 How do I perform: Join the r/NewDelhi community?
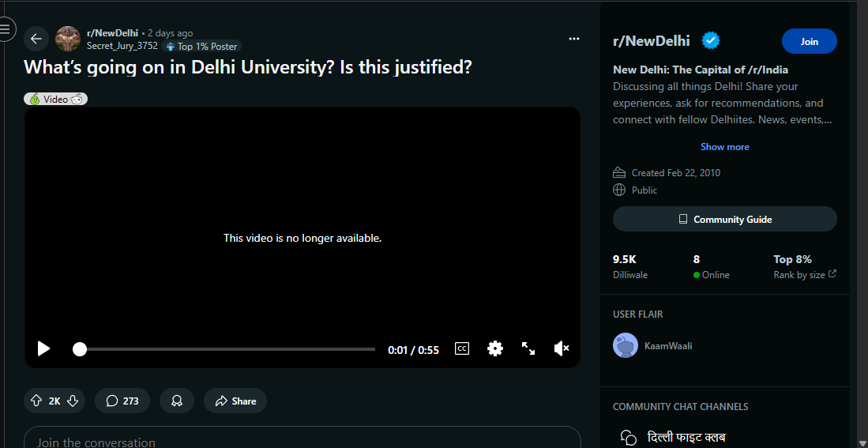[x=809, y=42]
